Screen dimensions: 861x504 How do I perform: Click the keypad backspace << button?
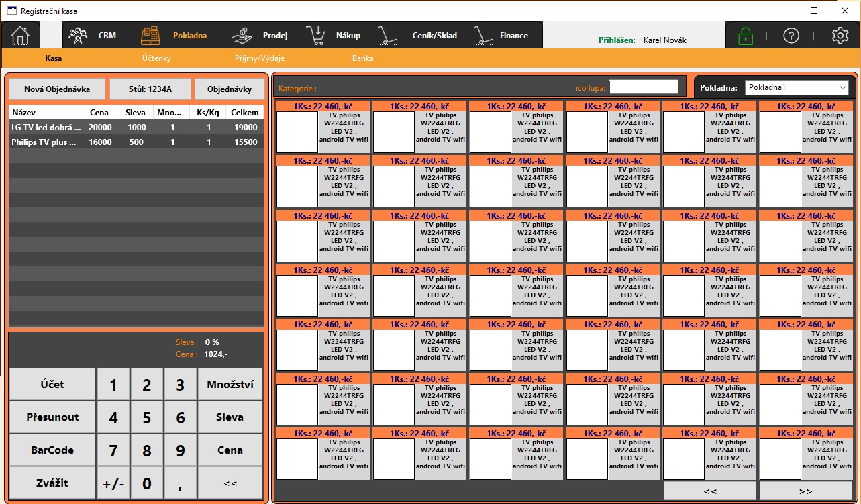tap(230, 483)
